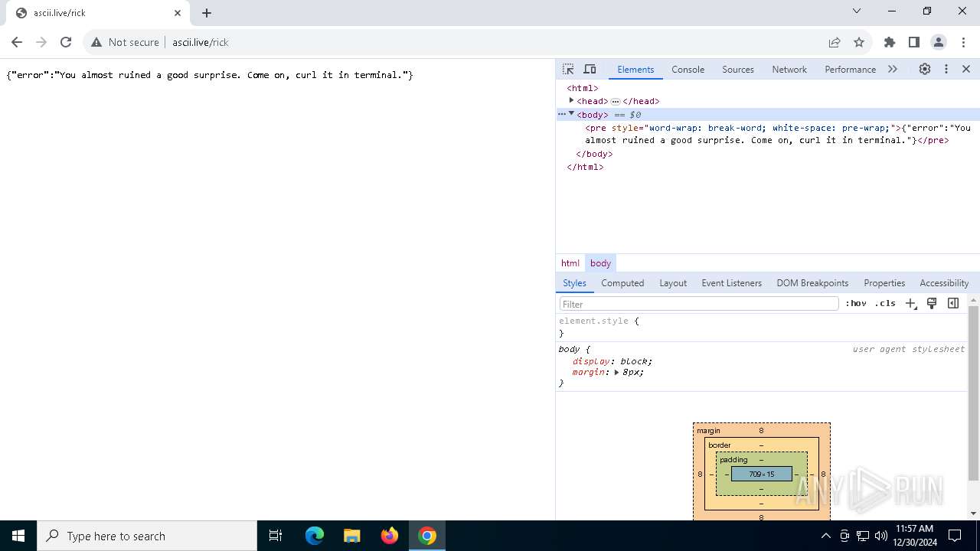Close the DevTools panel
Screen dimensions: 980x551
point(966,69)
